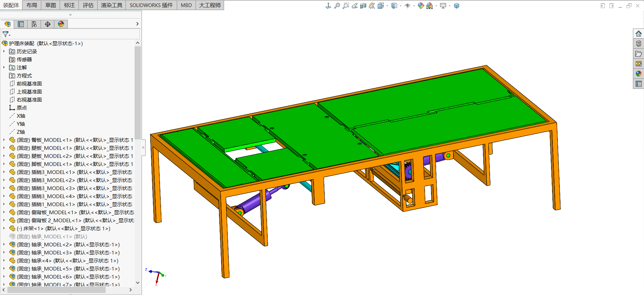Open the 草图 ribbon tab

51,5
